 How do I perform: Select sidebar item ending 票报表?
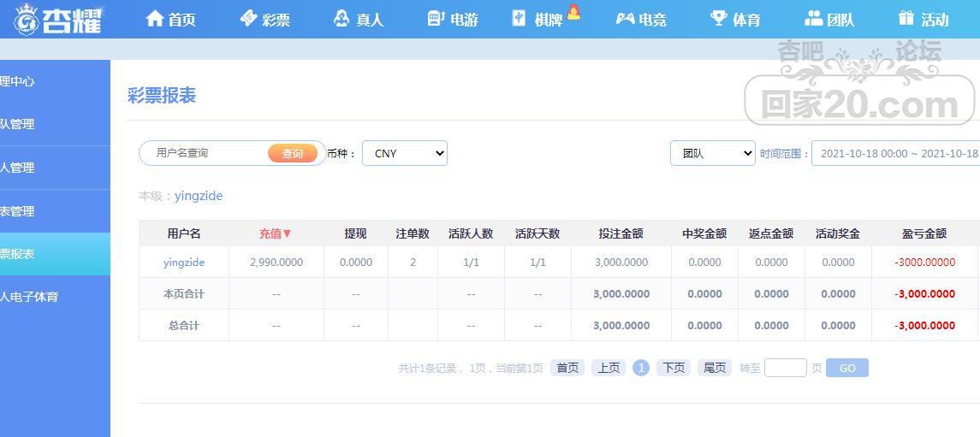tap(55, 254)
